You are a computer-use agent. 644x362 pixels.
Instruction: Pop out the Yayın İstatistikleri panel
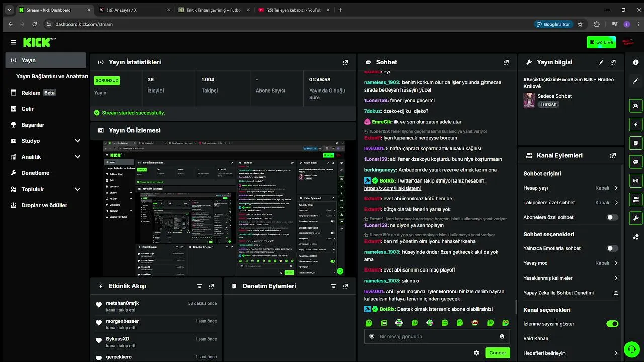345,62
